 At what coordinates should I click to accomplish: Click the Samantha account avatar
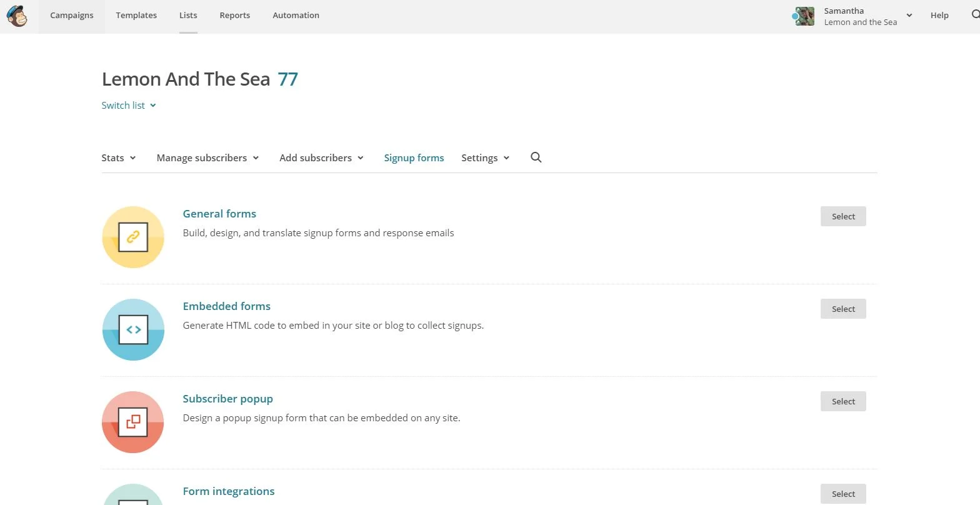(804, 16)
